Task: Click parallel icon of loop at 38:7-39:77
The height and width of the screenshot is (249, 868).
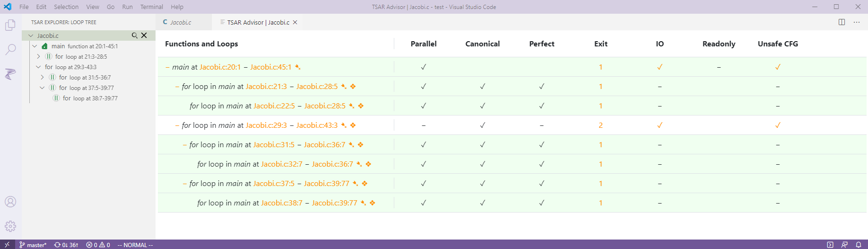Action: [x=56, y=98]
